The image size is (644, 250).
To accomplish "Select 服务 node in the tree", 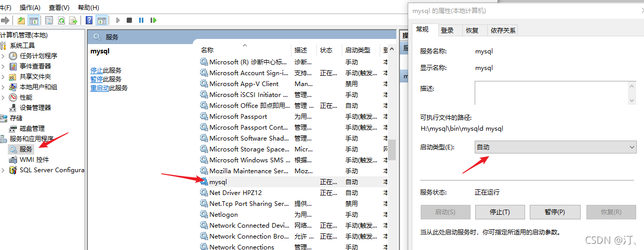I will (26, 149).
